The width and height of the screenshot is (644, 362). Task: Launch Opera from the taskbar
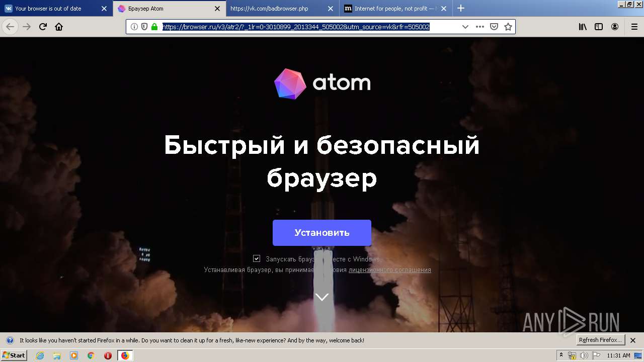(108, 355)
